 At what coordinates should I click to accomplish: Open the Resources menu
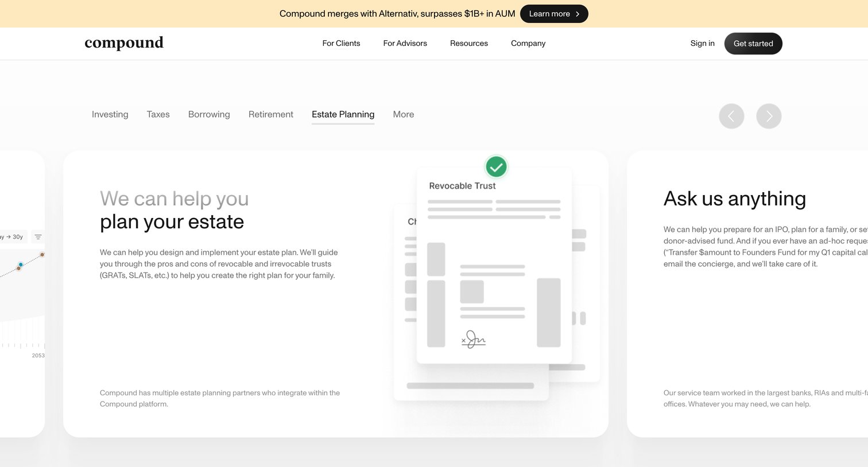coord(469,43)
